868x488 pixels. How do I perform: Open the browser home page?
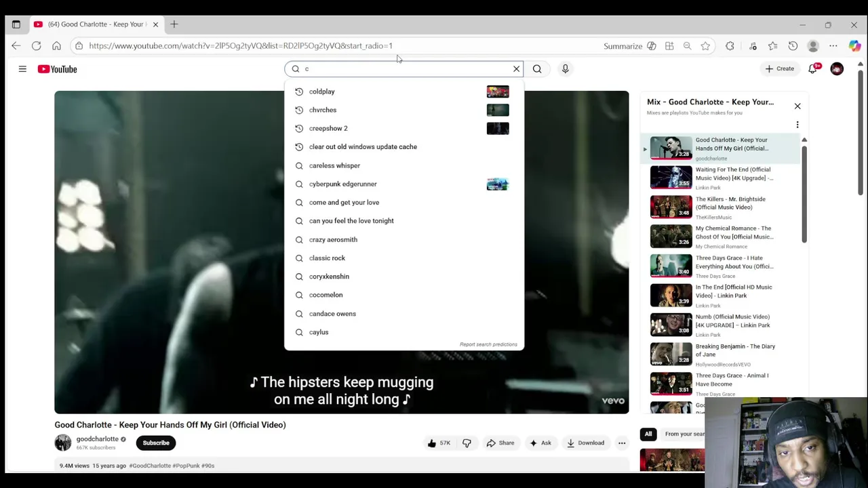click(56, 46)
